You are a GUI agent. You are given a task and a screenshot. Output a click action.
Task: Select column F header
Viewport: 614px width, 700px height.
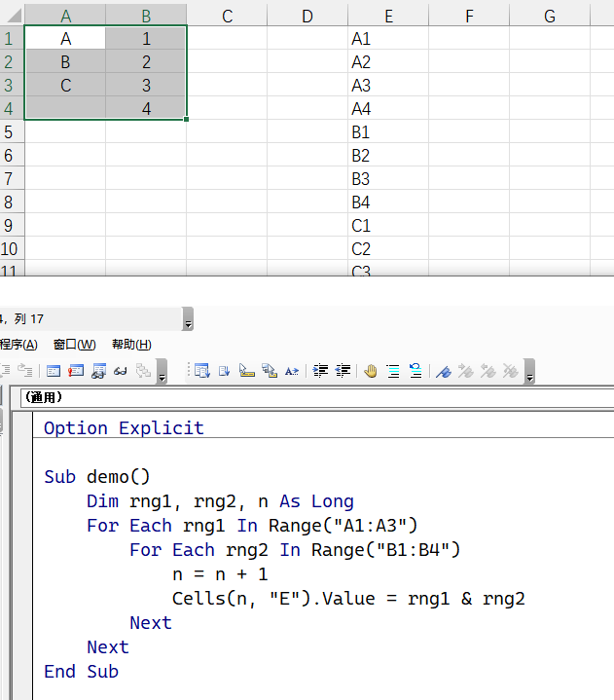click(469, 17)
